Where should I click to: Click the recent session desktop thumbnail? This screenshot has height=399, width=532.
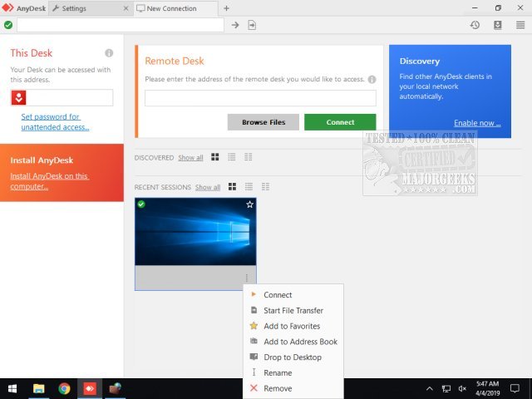(195, 232)
